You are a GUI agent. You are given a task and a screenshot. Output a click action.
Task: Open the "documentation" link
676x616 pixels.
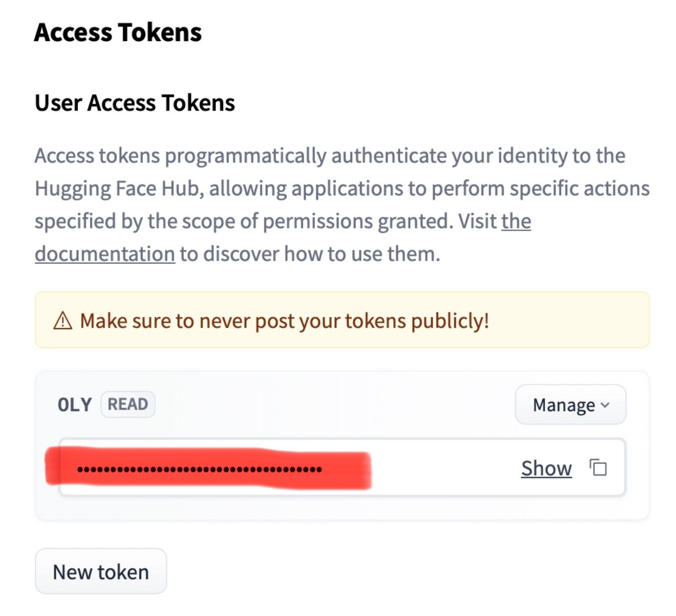[x=105, y=254]
